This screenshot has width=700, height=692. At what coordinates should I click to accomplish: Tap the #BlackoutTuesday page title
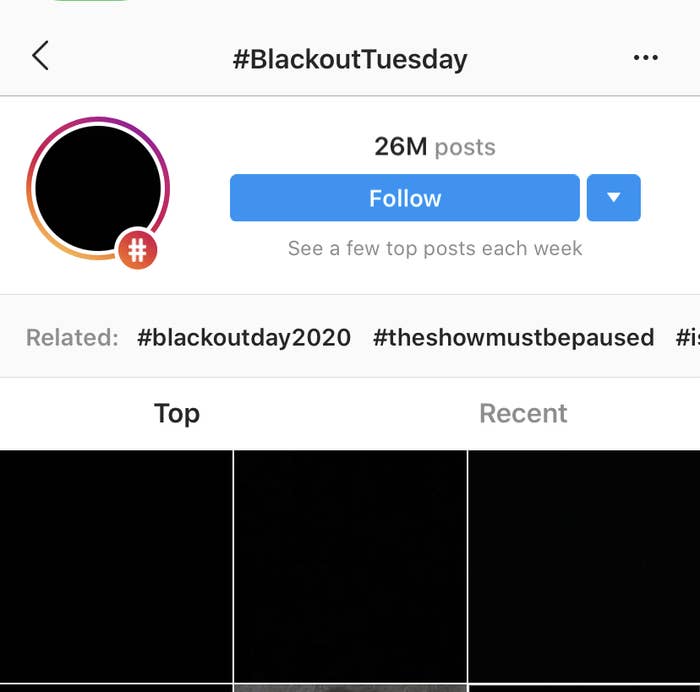click(350, 58)
